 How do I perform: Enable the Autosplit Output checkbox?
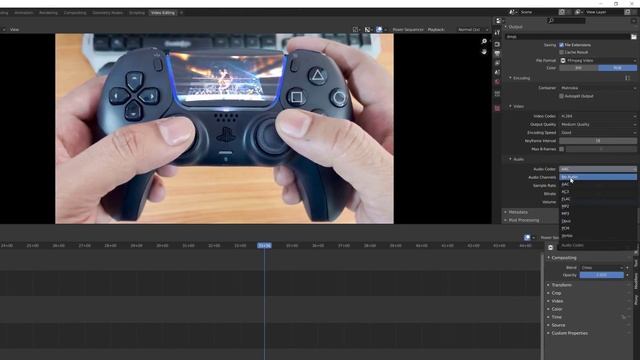click(562, 96)
